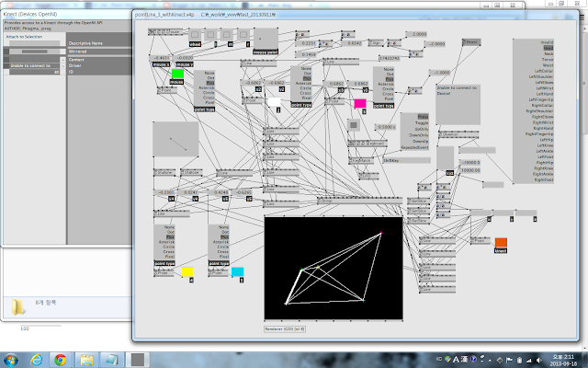Select the Skeleton node
This screenshot has width=588, height=368.
[x=458, y=134]
